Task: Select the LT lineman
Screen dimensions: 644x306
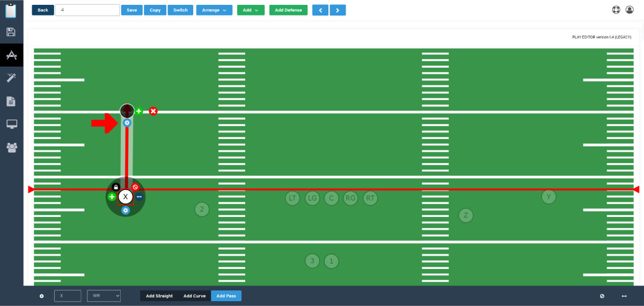Action: coord(292,198)
